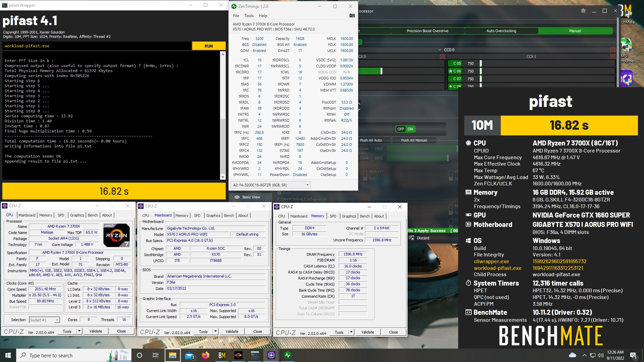Click the pifast console scrollbar down arrow
The height and width of the screenshot is (362, 644).
click(x=223, y=177)
